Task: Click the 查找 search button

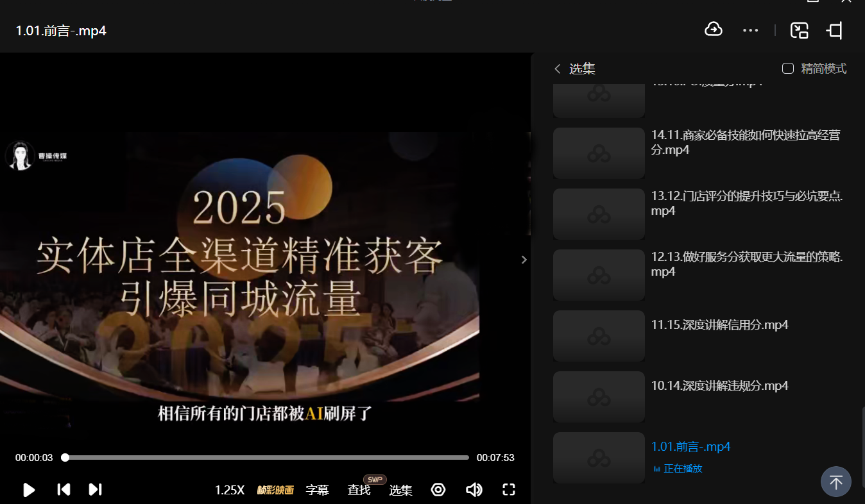Action: 359,490
